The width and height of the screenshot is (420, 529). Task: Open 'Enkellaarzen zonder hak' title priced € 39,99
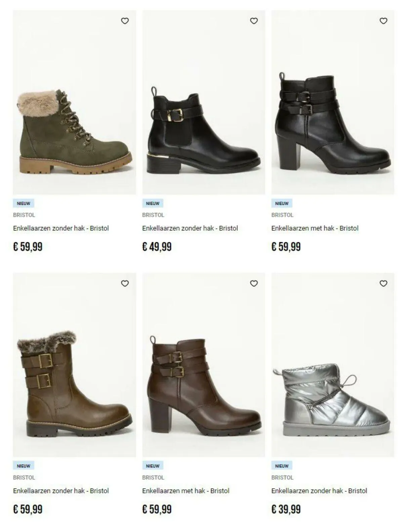319,491
